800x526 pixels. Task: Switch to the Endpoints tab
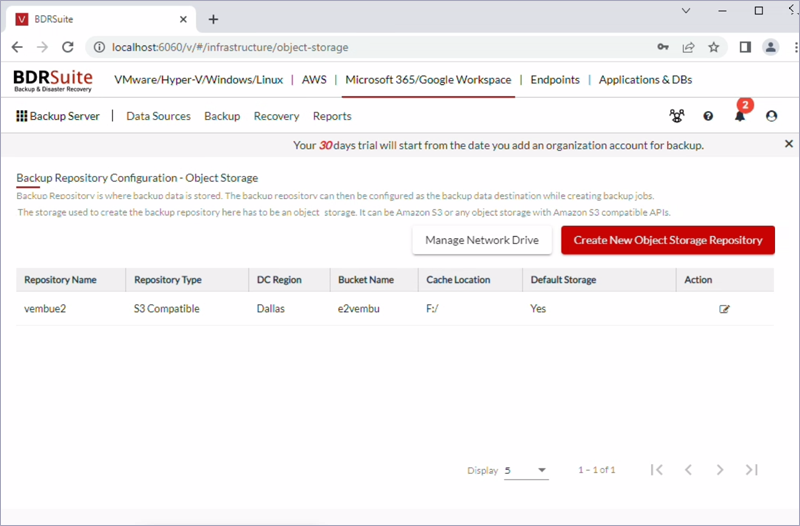coord(555,80)
